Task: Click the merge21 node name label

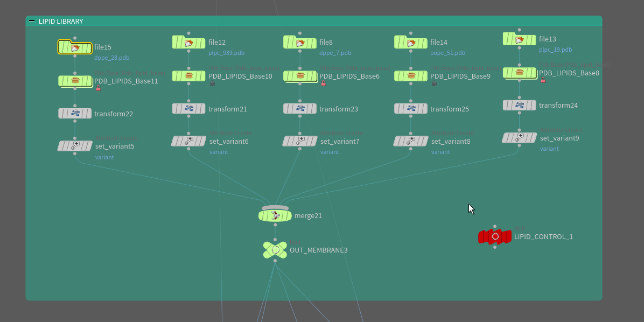Action: (308, 215)
